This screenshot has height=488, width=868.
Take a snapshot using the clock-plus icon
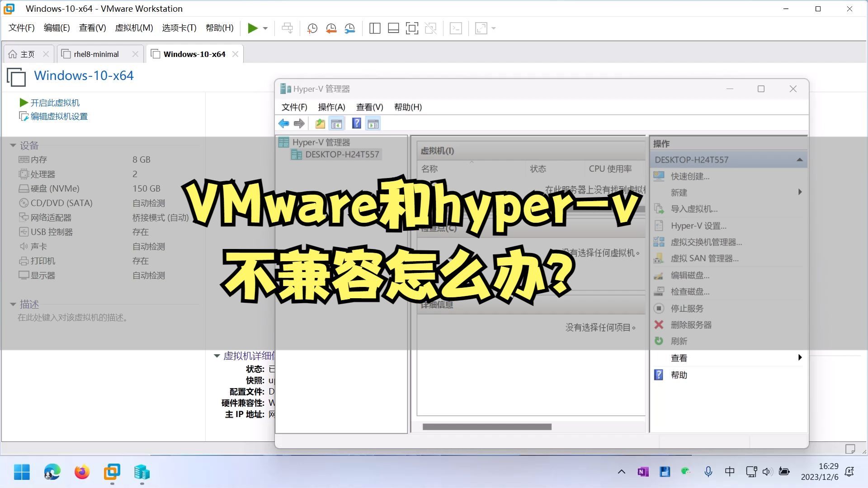click(312, 28)
